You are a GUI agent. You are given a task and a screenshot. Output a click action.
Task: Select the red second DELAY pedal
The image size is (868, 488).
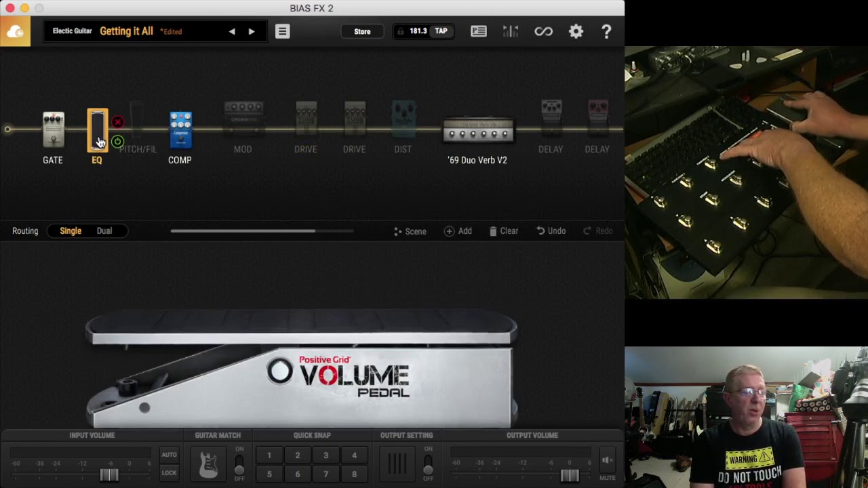coord(598,119)
